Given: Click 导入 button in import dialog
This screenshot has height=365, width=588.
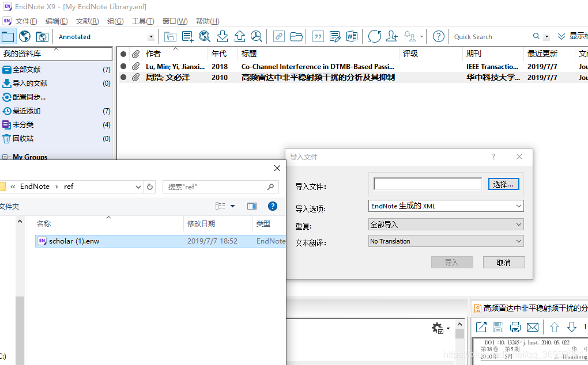Looking at the screenshot, I should (452, 263).
